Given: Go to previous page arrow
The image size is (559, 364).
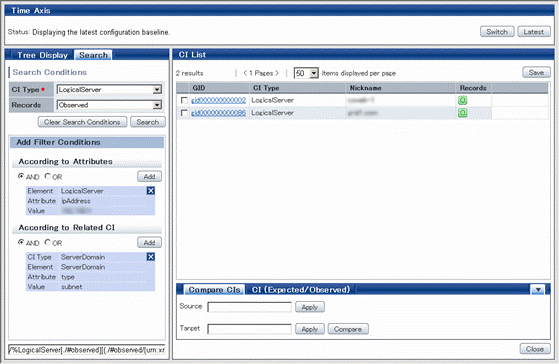Looking at the screenshot, I should tap(245, 73).
